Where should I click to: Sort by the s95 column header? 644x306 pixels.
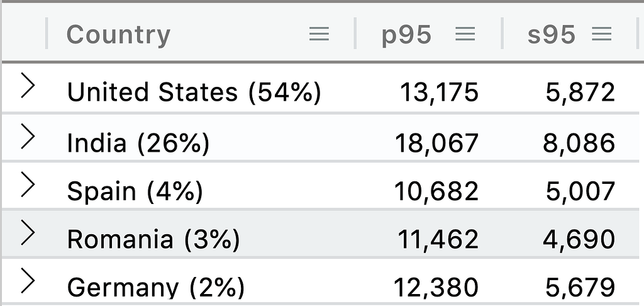pyautogui.click(x=551, y=35)
